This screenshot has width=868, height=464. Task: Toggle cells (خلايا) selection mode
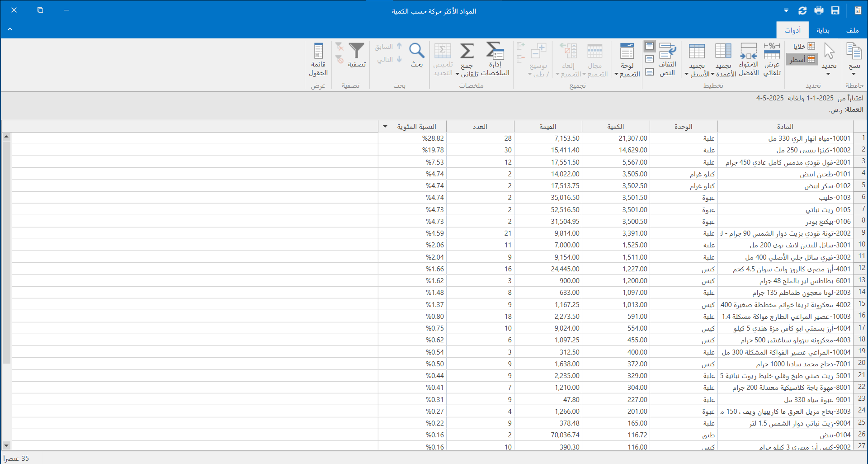pyautogui.click(x=804, y=46)
